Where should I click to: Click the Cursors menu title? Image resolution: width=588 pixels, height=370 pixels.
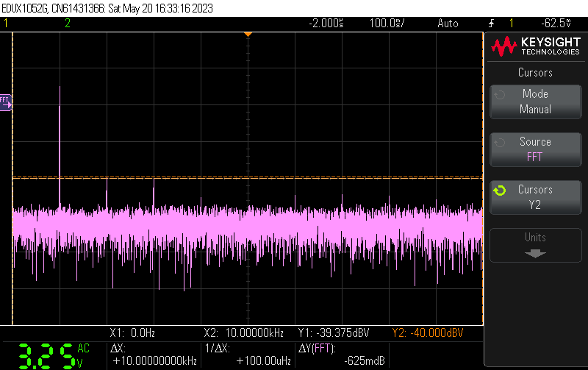pos(536,72)
